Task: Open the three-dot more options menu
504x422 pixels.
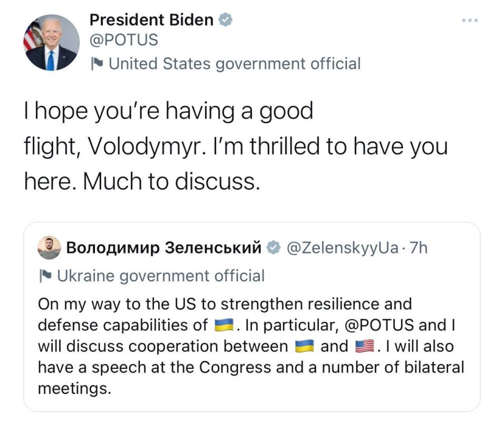Action: (470, 20)
